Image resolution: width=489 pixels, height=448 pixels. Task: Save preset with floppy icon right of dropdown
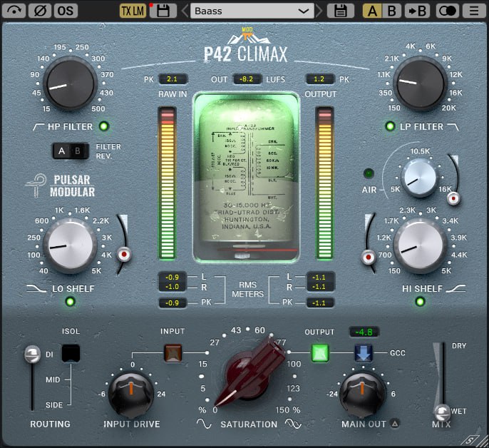(340, 11)
